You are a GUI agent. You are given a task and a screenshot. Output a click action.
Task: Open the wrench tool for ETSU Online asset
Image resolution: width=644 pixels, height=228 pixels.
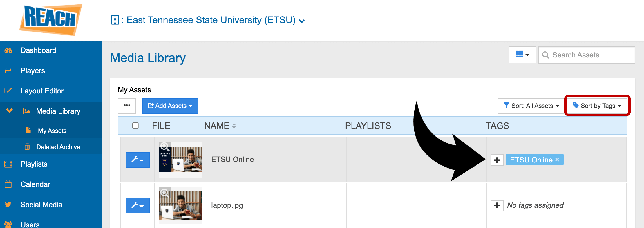tap(138, 160)
